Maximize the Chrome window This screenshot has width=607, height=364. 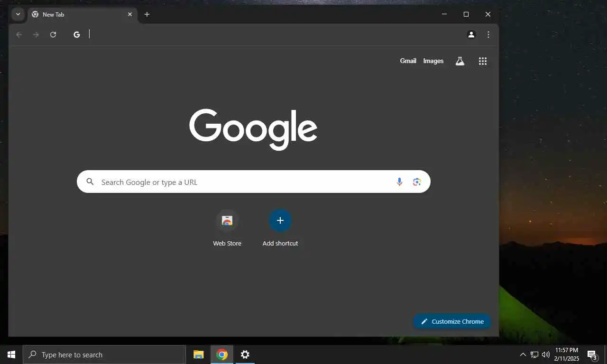(466, 14)
